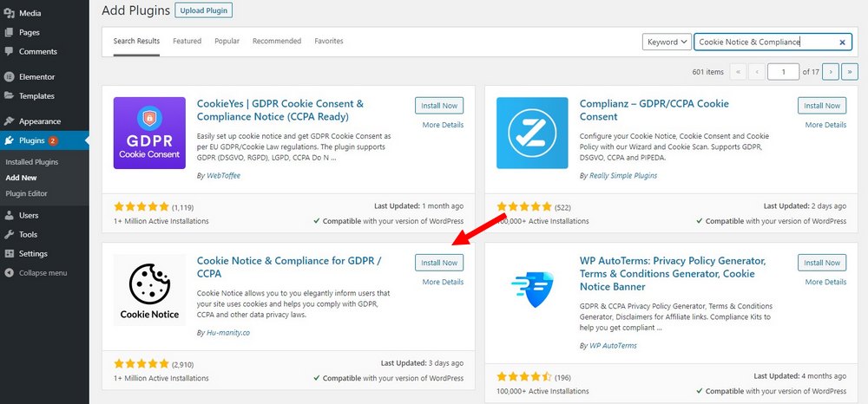The height and width of the screenshot is (404, 868).
Task: Click the Elementor sidebar icon
Action: tap(9, 77)
